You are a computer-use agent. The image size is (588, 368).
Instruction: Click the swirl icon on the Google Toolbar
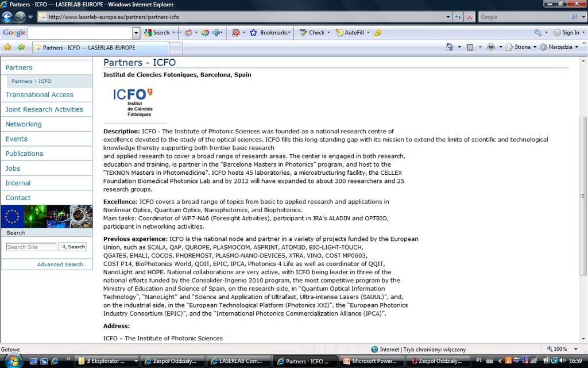[x=205, y=33]
